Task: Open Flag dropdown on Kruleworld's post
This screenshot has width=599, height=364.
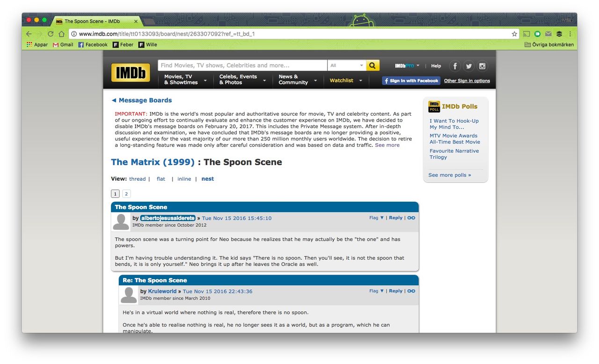Action: 376,291
